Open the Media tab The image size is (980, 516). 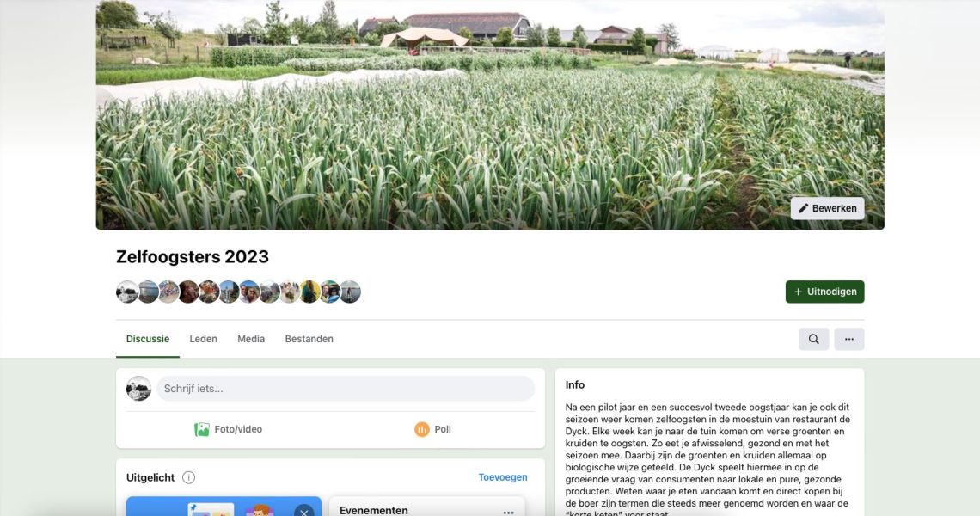click(x=251, y=339)
